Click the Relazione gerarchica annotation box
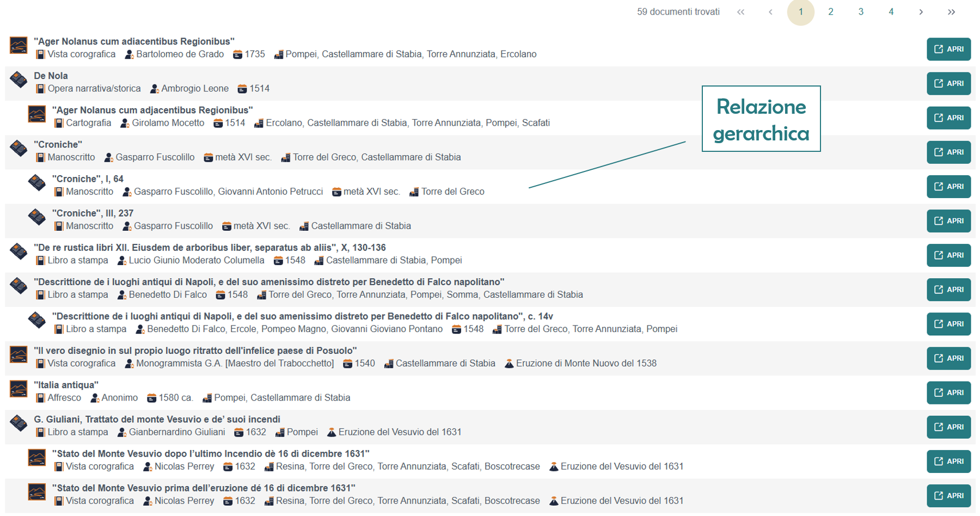Screen dimensions: 980x516 pyautogui.click(x=761, y=119)
